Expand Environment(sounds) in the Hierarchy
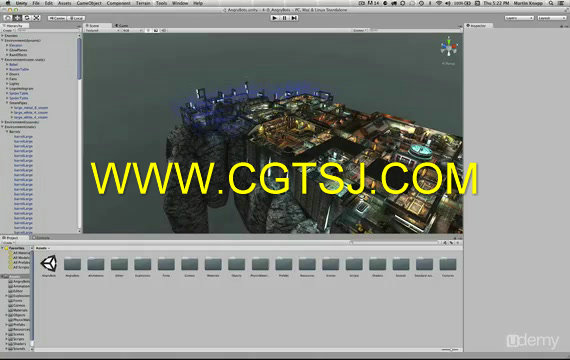Viewport: 570px width, 360px height. coord(3,122)
